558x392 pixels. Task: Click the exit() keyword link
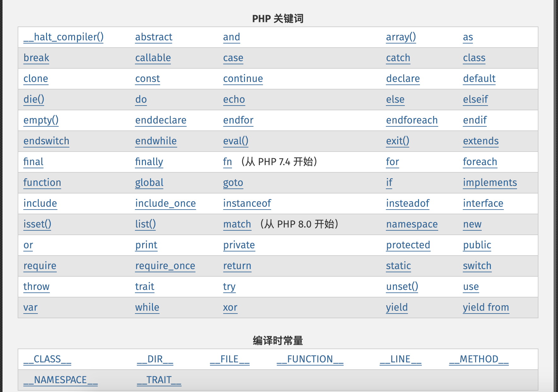[x=398, y=141]
